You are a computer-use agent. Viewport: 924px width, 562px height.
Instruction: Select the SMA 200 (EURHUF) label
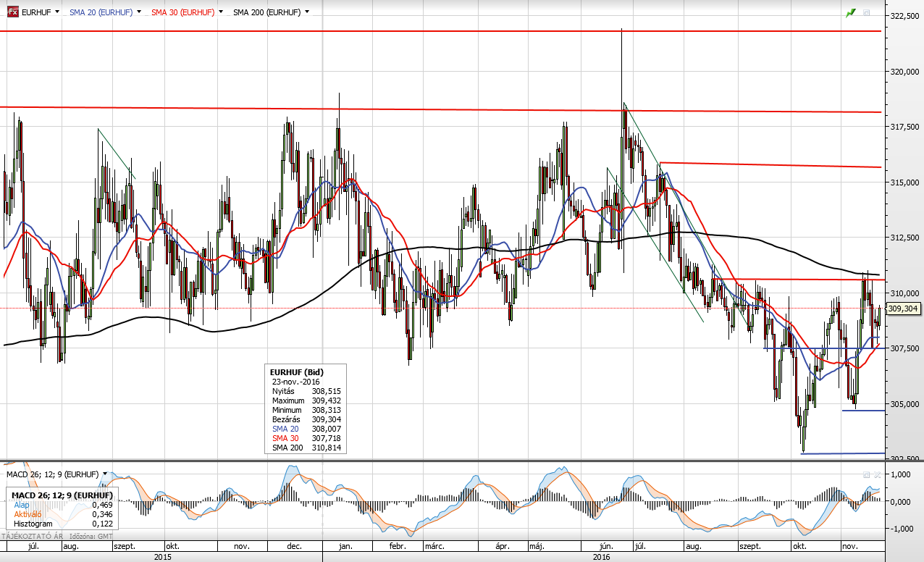click(268, 12)
